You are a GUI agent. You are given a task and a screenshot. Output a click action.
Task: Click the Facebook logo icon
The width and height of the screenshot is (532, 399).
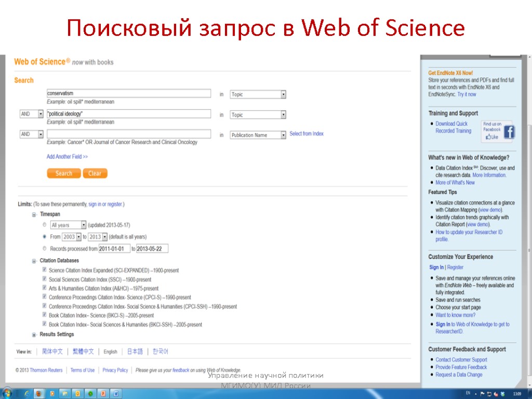point(509,131)
